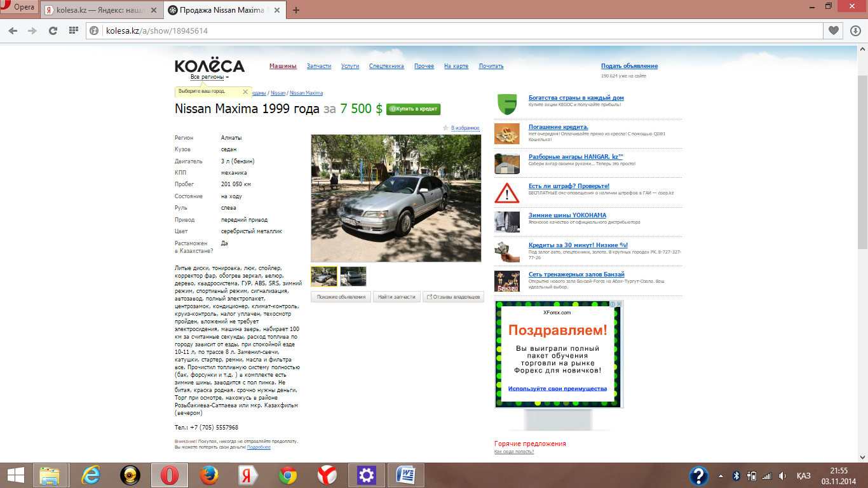
Task: Click Используйте свои преимущества in XForex banner
Action: pyautogui.click(x=557, y=389)
